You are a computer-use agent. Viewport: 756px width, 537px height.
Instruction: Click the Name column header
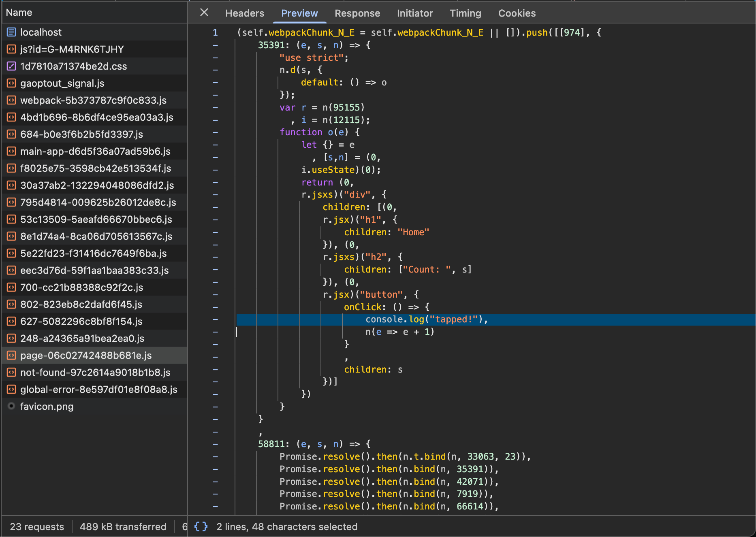19,13
